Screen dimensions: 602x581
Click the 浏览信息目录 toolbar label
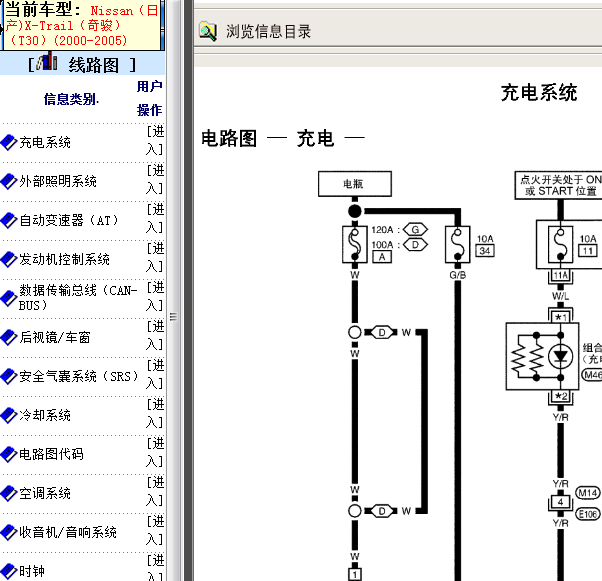click(268, 31)
